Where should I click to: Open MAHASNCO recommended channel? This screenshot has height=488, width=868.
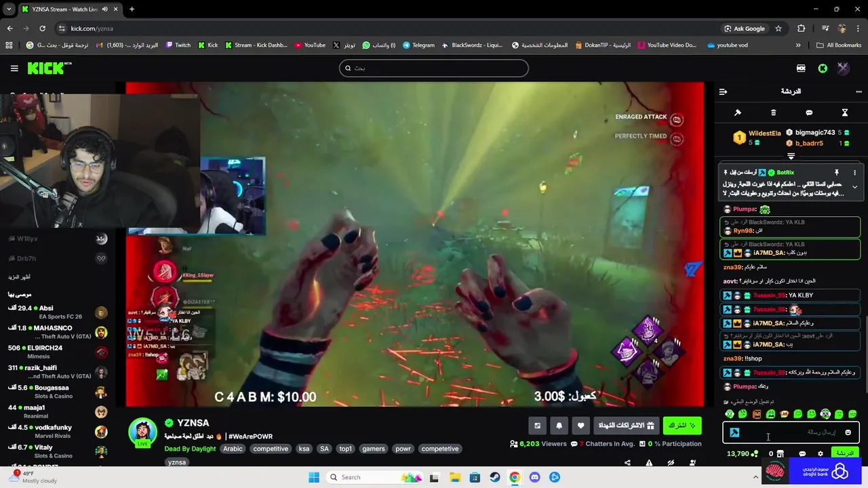point(58,332)
